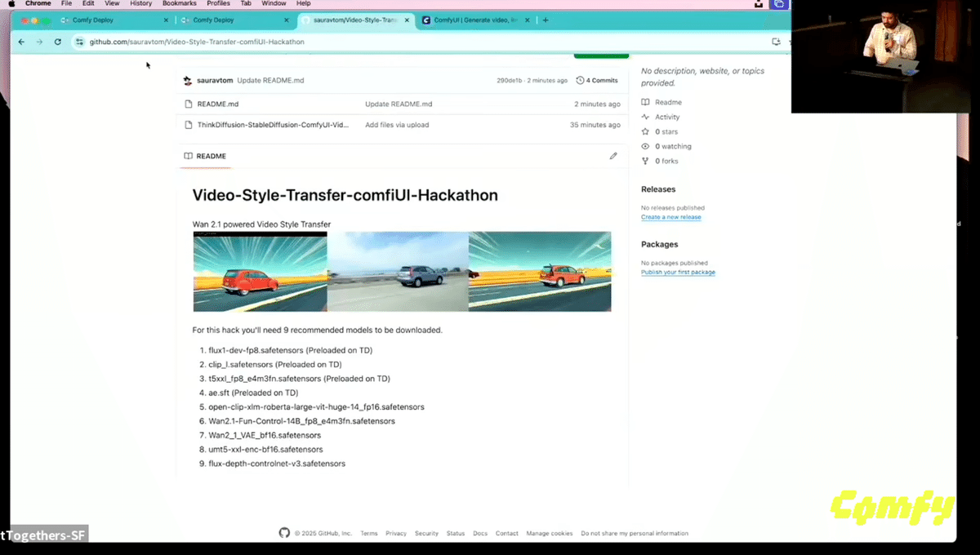Image resolution: width=980 pixels, height=555 pixels.
Task: Click Publish your first package link
Action: click(678, 272)
